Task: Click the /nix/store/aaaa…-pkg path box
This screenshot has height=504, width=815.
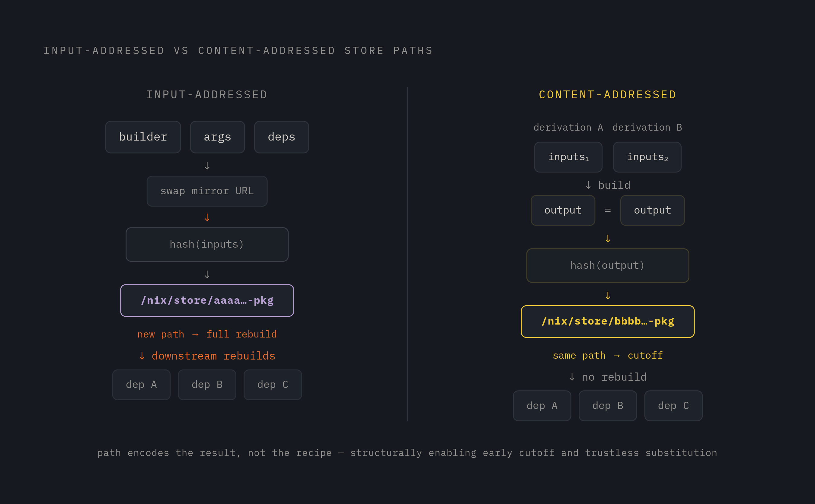Action: point(207,301)
